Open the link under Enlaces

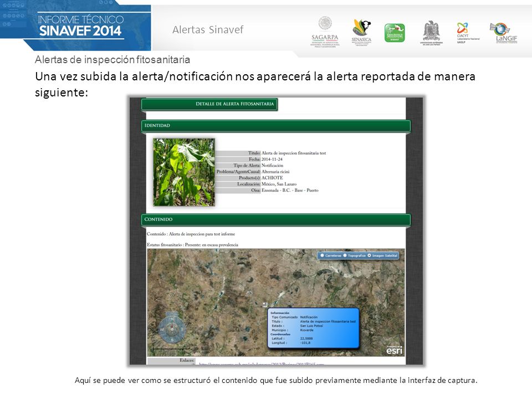click(261, 364)
